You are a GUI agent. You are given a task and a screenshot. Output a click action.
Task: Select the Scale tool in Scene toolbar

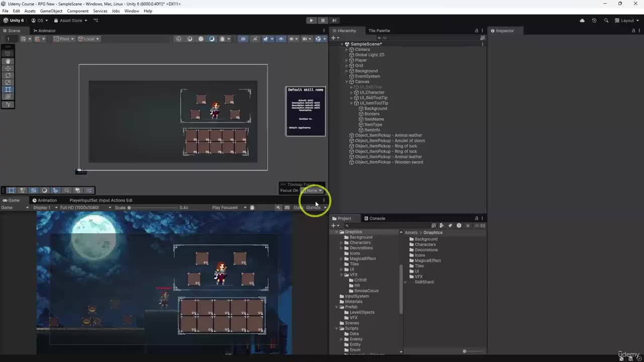(x=8, y=82)
